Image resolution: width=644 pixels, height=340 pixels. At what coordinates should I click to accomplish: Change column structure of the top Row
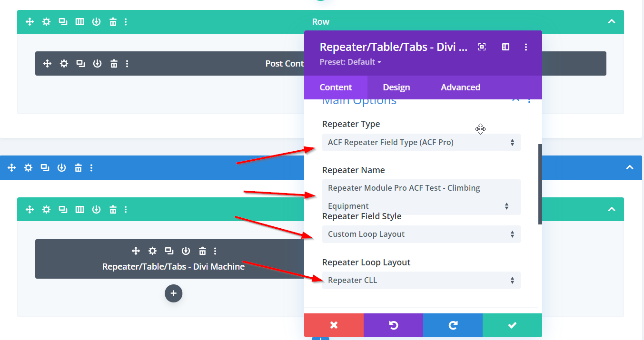pyautogui.click(x=80, y=21)
